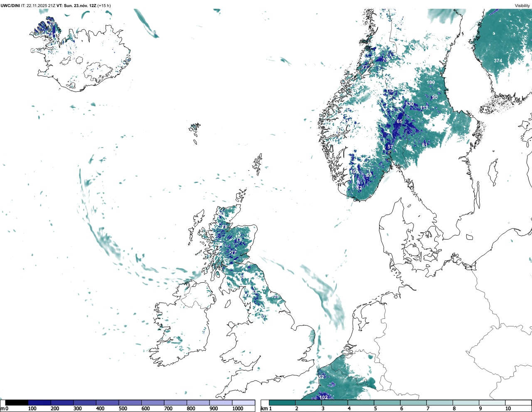
Task: Click the 'Sun. 23.nóv. 12Z' valid time text
Action: (x=80, y=5)
